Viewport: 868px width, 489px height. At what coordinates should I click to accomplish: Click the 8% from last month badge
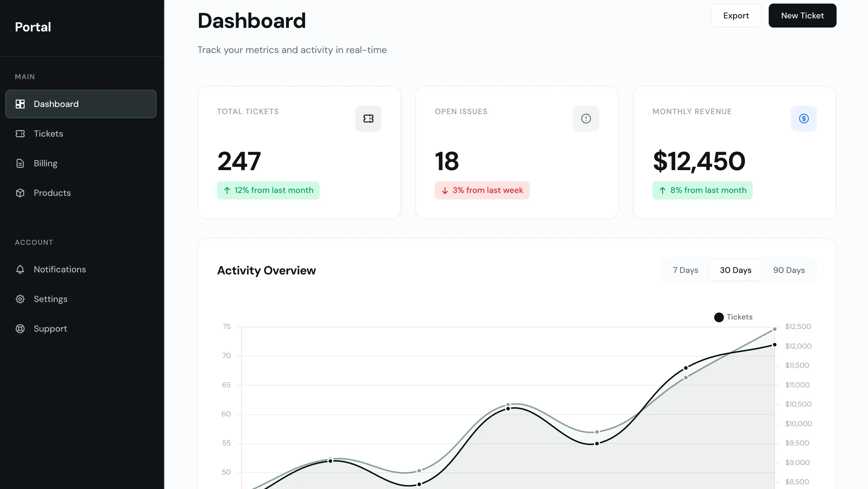[x=702, y=190]
